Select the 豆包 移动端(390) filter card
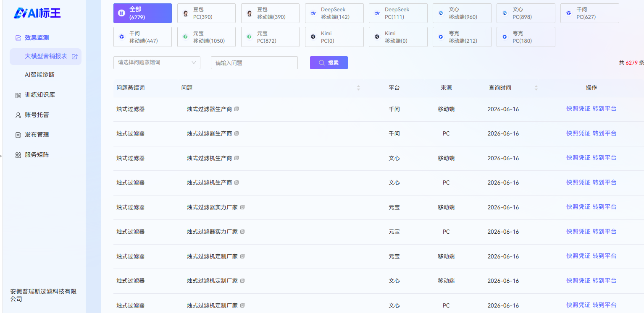The height and width of the screenshot is (313, 644). (x=270, y=13)
